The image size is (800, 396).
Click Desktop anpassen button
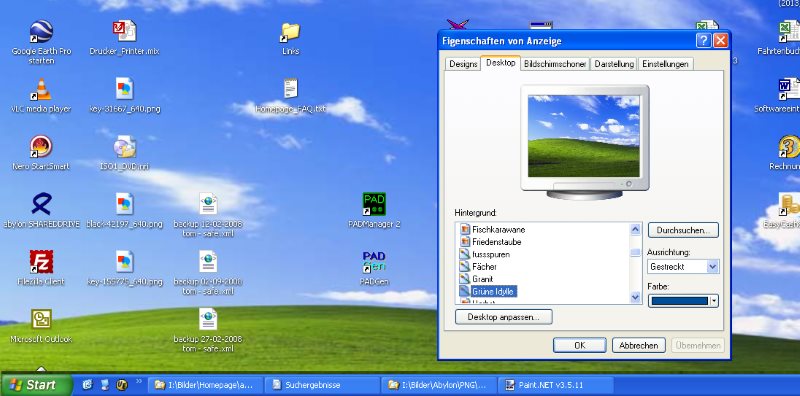click(503, 317)
